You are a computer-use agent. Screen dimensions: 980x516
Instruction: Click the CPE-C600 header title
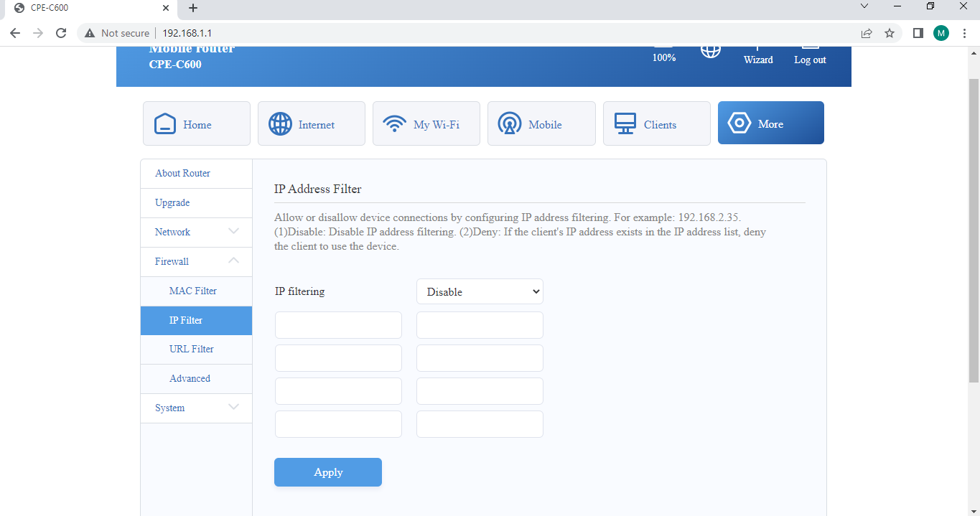pyautogui.click(x=175, y=65)
